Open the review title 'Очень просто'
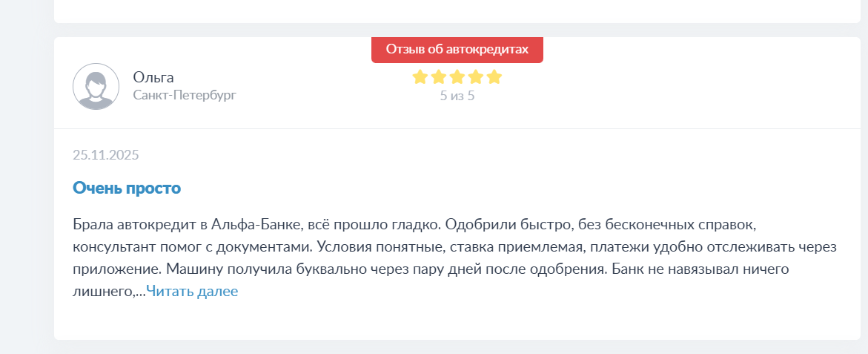Viewport: 868px width, 354px height. click(127, 188)
